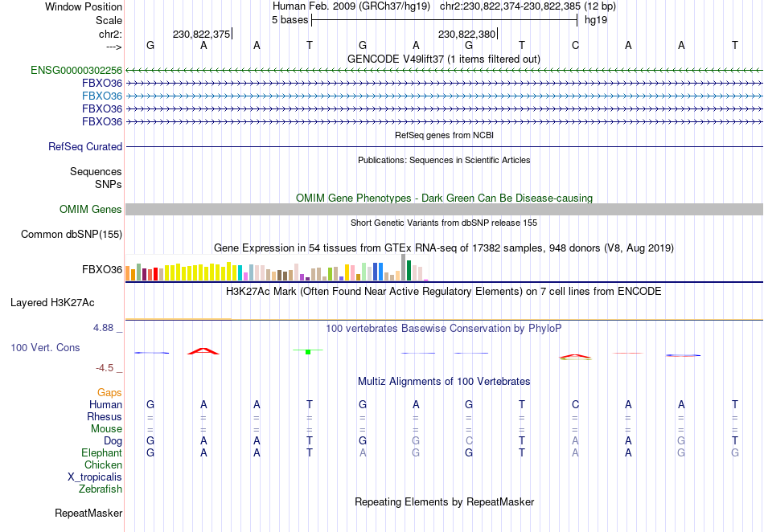This screenshot has height=532, width=764.
Task: Click Human Feb. 2009 (GRCh37/hg19) text
Action: pyautogui.click(x=351, y=6)
